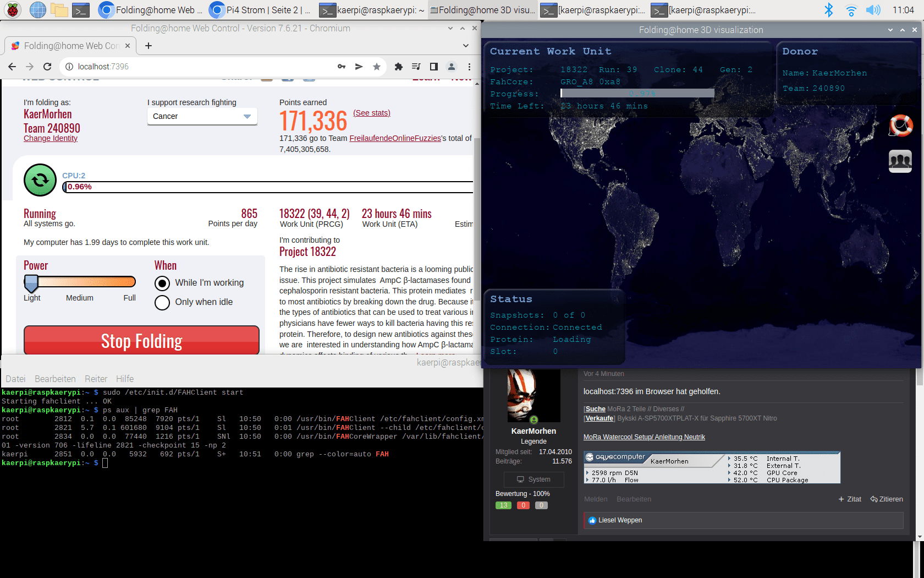Set the Power slider to Medium

pyautogui.click(x=80, y=282)
